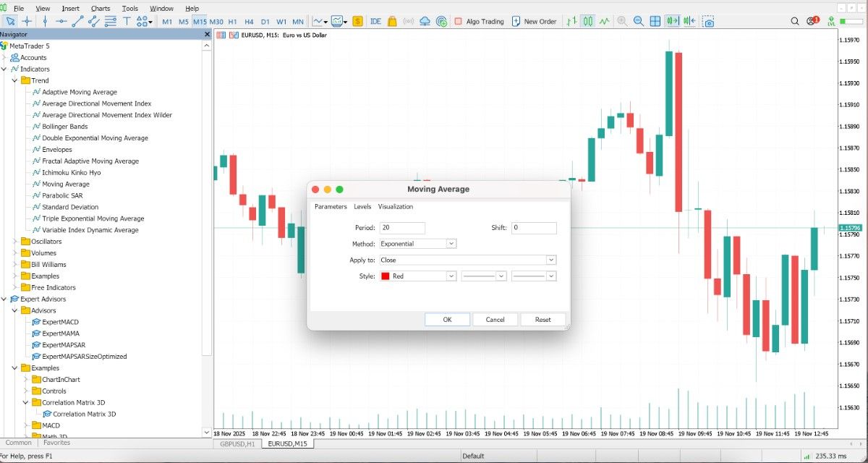
Task: Open the shapes objects dropdown
Action: click(x=144, y=22)
